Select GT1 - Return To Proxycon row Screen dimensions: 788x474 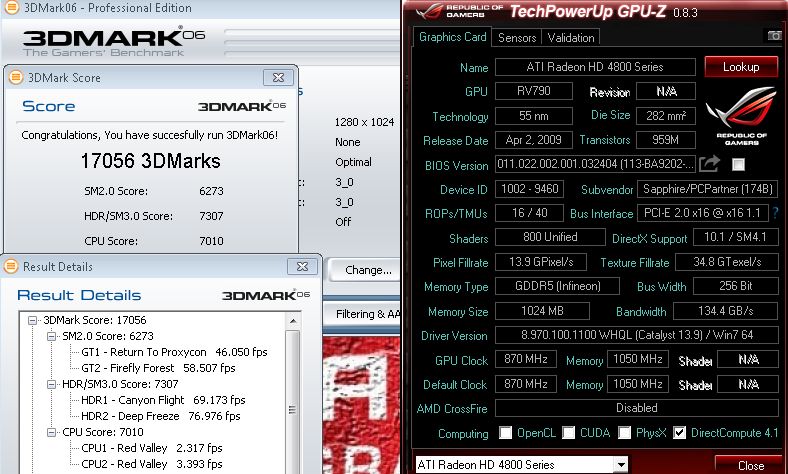point(174,352)
